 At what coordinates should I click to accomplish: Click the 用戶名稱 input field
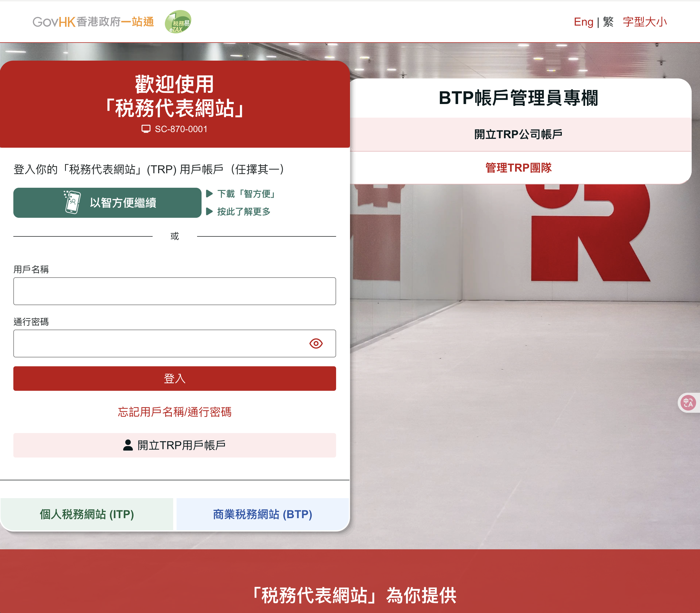point(174,291)
